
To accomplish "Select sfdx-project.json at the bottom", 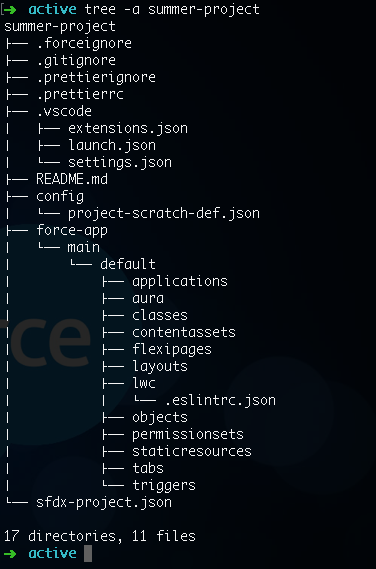I will pyautogui.click(x=104, y=502).
